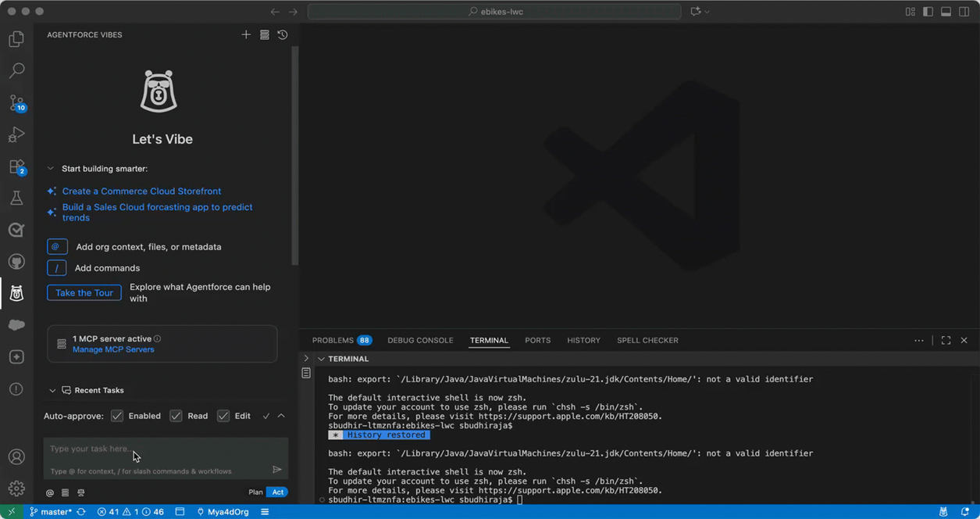The height and width of the screenshot is (519, 980).
Task: Open the Explorer view in activity bar
Action: point(16,39)
